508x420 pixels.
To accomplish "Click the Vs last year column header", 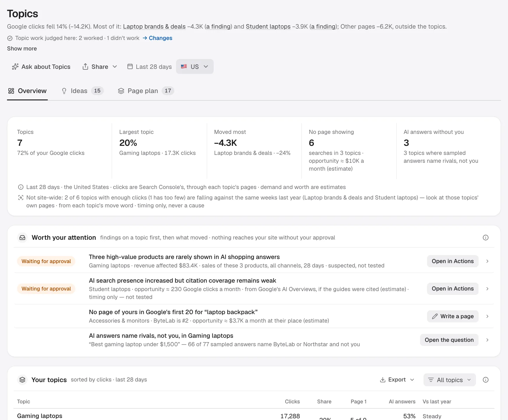I will pyautogui.click(x=437, y=402).
